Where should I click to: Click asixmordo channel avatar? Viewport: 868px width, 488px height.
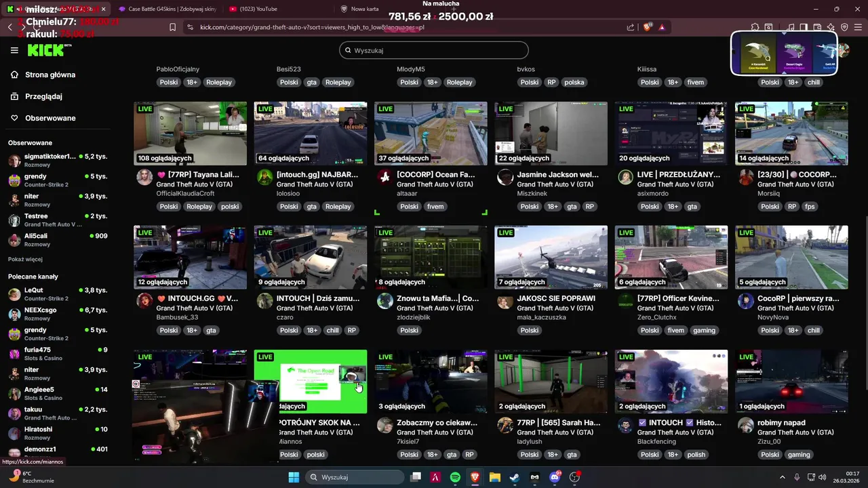[625, 178]
